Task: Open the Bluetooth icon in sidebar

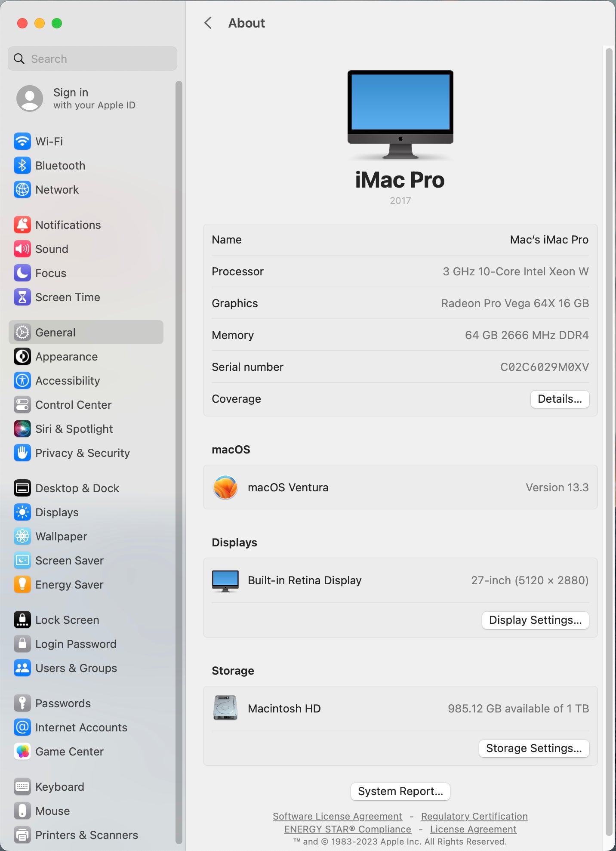Action: coord(22,165)
